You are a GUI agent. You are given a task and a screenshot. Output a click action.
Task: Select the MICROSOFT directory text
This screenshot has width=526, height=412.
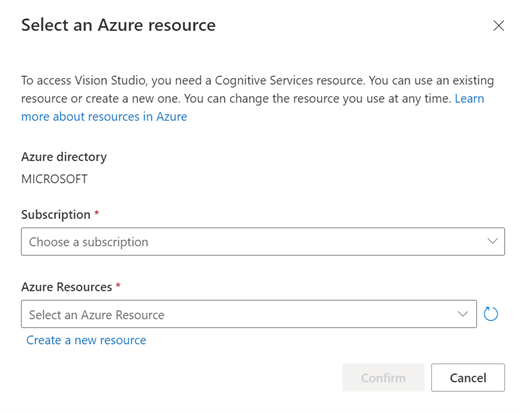pos(54,179)
